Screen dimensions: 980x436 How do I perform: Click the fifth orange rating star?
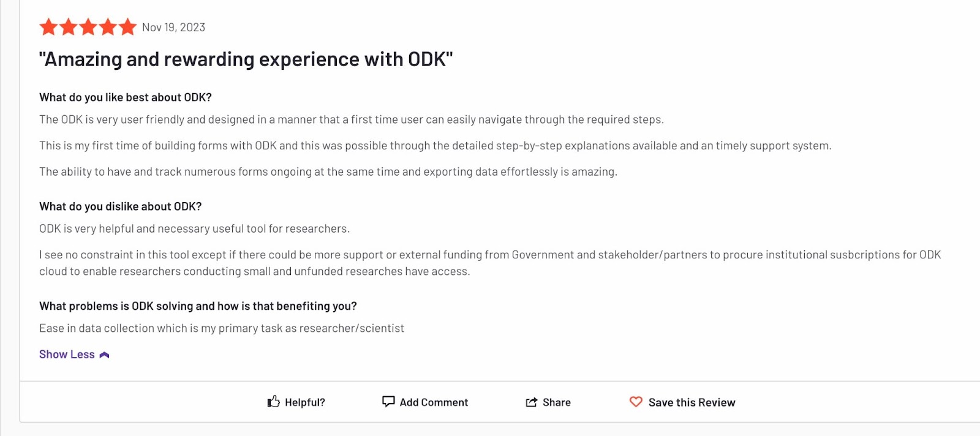(127, 27)
